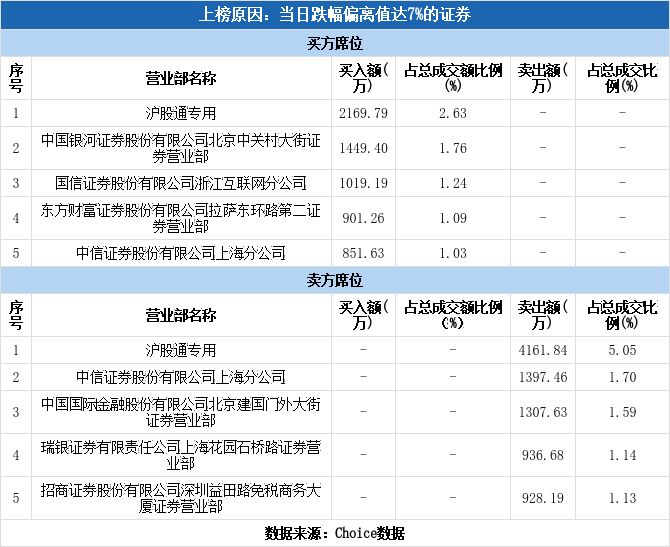This screenshot has height=547, width=670.
Task: Click 买入额(万) header in buyer table
Action: [363, 78]
